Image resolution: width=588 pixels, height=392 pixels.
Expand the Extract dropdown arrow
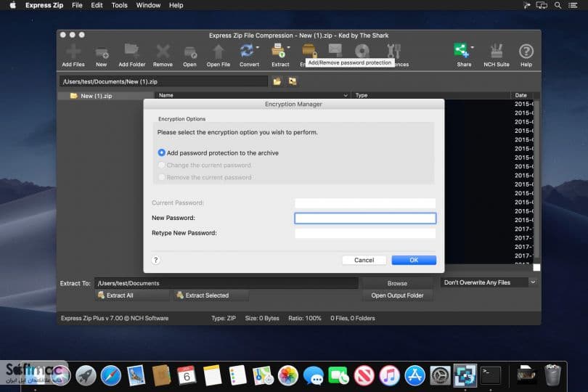pos(289,48)
